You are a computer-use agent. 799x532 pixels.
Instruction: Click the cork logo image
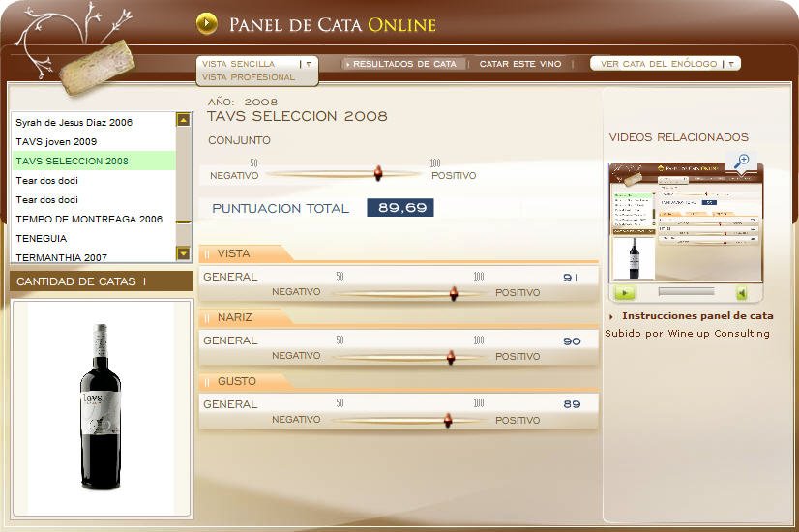97,68
